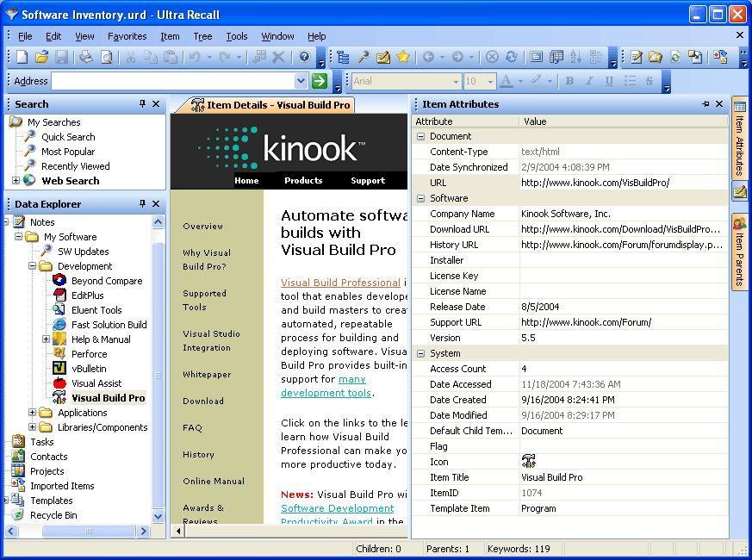The height and width of the screenshot is (560, 752).
Task: Switch to the Item Parents side tab
Action: click(x=739, y=251)
